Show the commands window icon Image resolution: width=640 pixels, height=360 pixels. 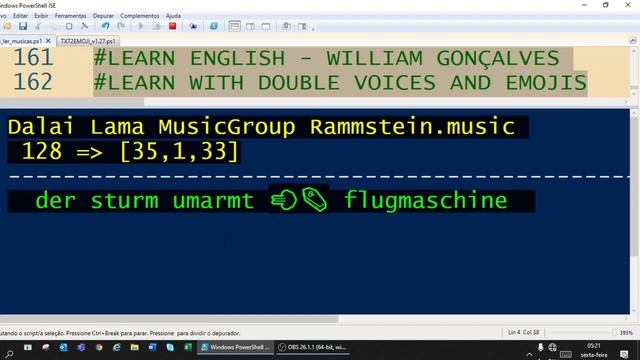(287, 27)
